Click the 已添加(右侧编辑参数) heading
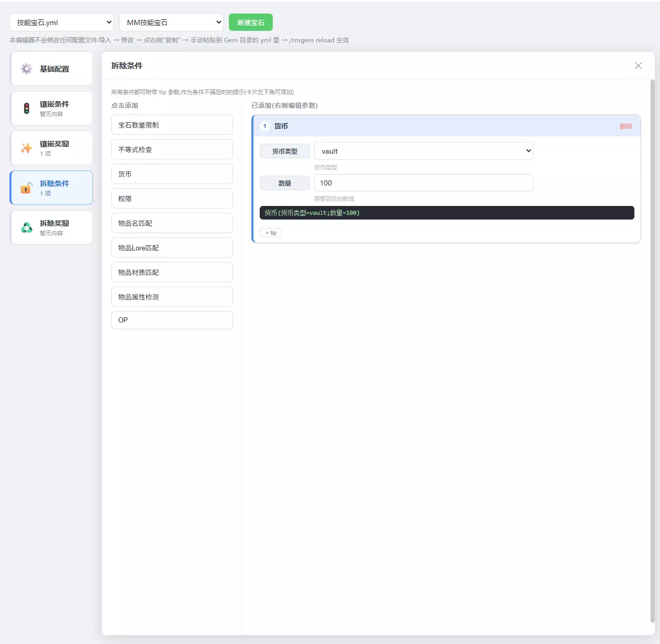 285,106
